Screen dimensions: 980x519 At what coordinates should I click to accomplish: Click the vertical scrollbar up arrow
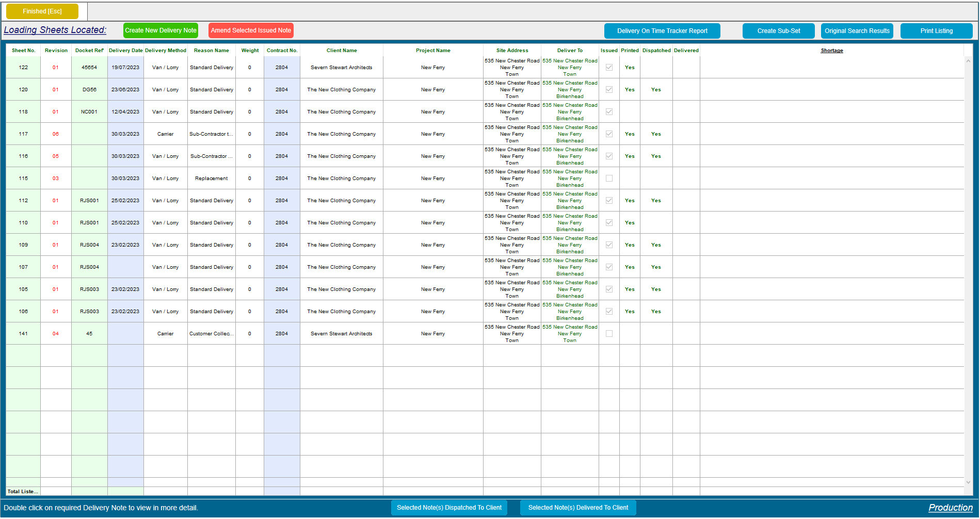coord(968,60)
